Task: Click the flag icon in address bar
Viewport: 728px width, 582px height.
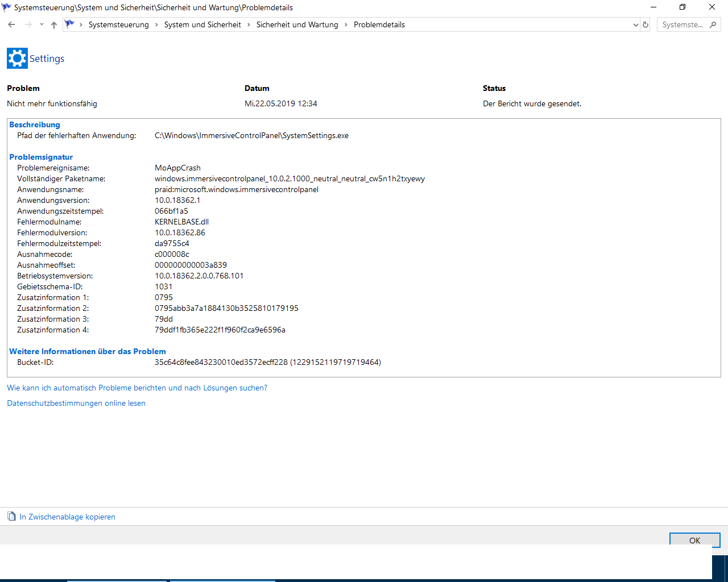Action: click(70, 24)
